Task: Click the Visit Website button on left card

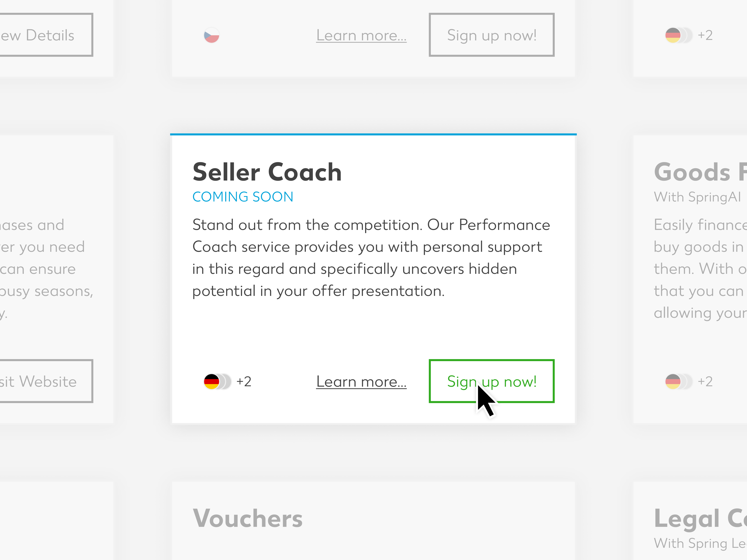Action: [x=46, y=381]
